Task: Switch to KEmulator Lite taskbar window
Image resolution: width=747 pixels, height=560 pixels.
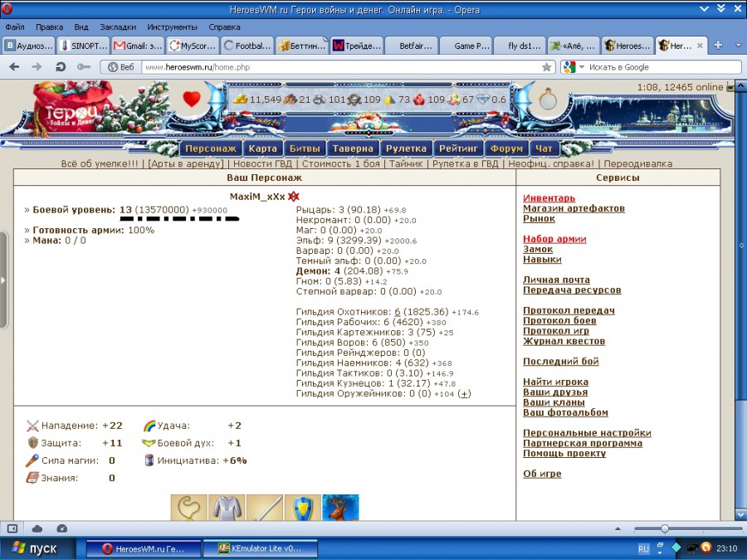Action: (260, 548)
